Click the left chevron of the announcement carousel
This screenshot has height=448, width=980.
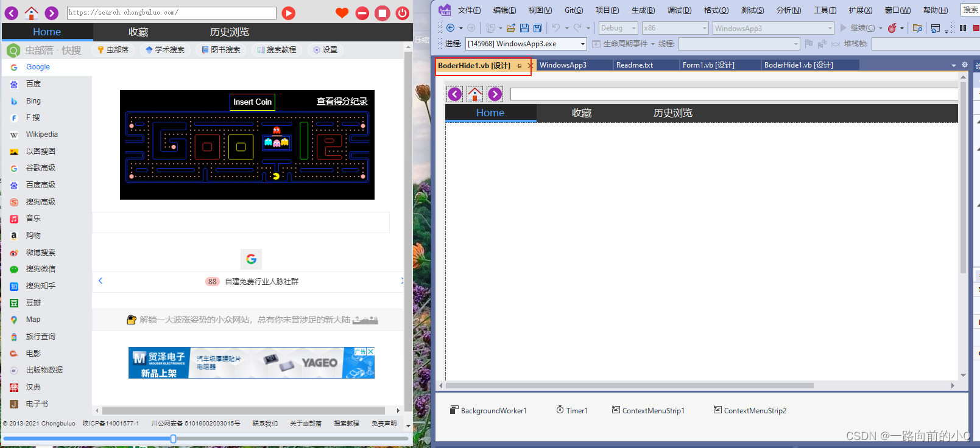pos(100,281)
